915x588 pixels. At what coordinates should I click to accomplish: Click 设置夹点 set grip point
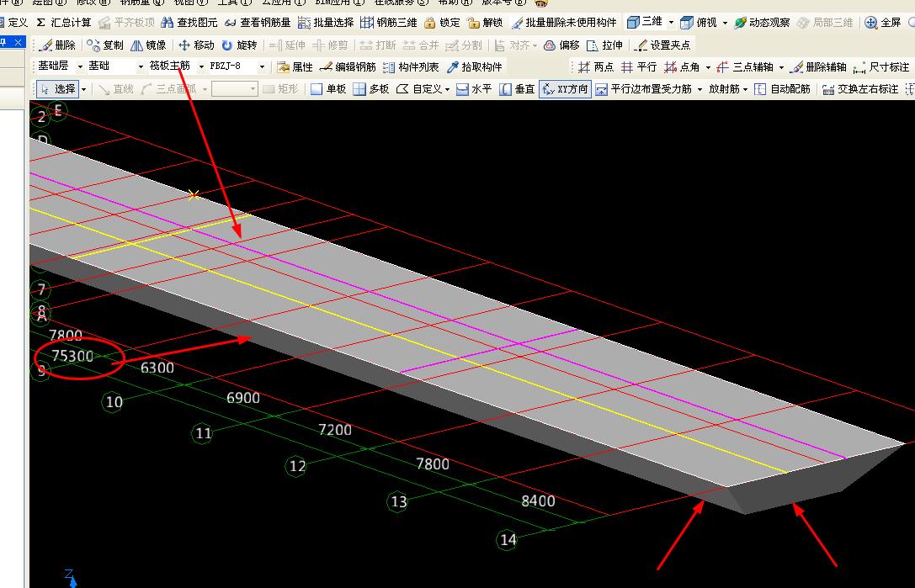pos(663,45)
